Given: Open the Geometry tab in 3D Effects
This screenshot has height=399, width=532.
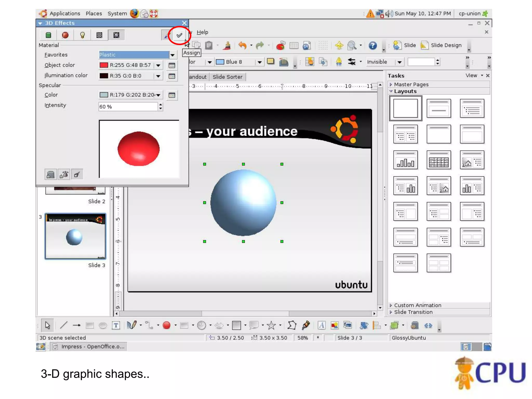Looking at the screenshot, I should click(48, 35).
